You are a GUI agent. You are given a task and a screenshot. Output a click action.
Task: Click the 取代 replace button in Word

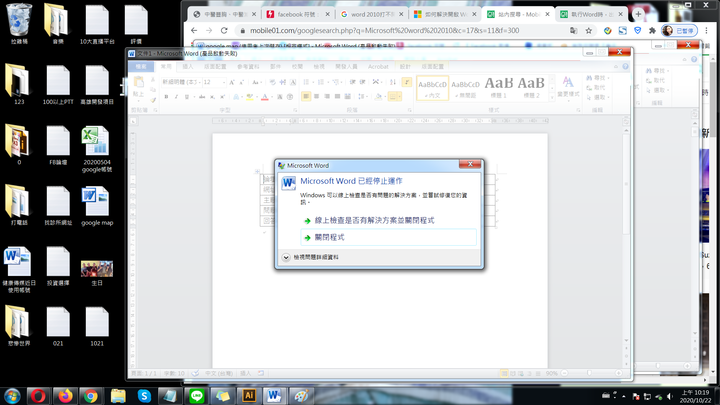(596, 87)
